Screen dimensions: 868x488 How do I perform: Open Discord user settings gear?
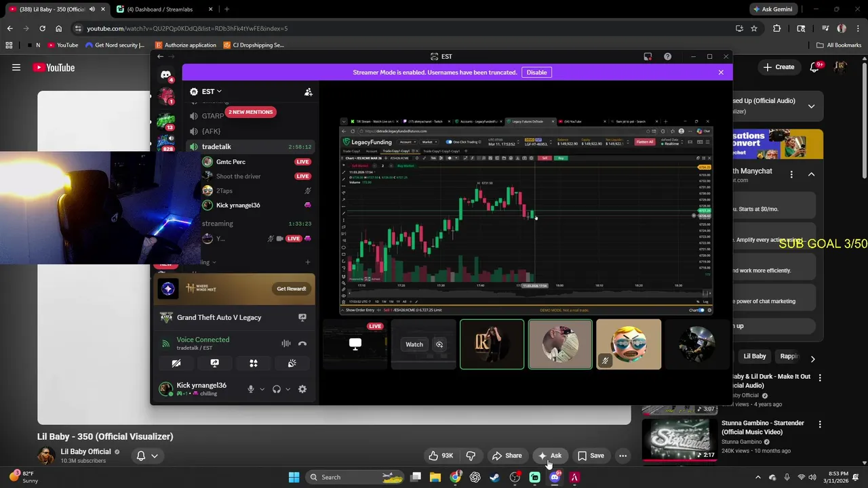point(302,389)
